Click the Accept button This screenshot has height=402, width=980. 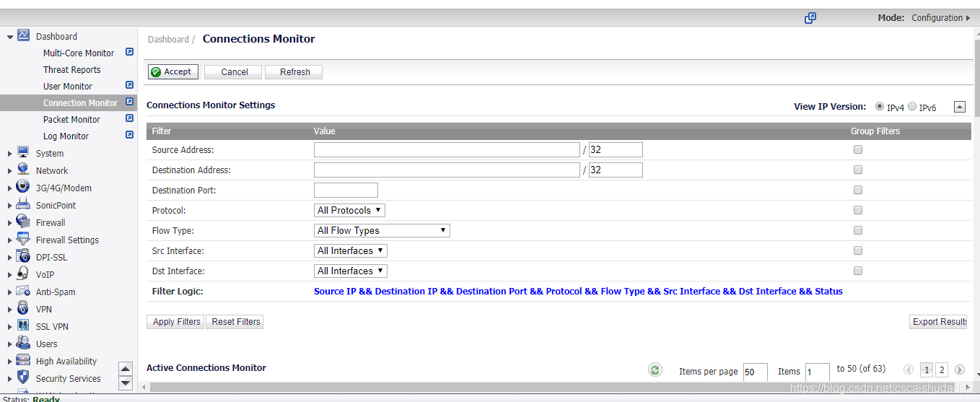point(173,71)
